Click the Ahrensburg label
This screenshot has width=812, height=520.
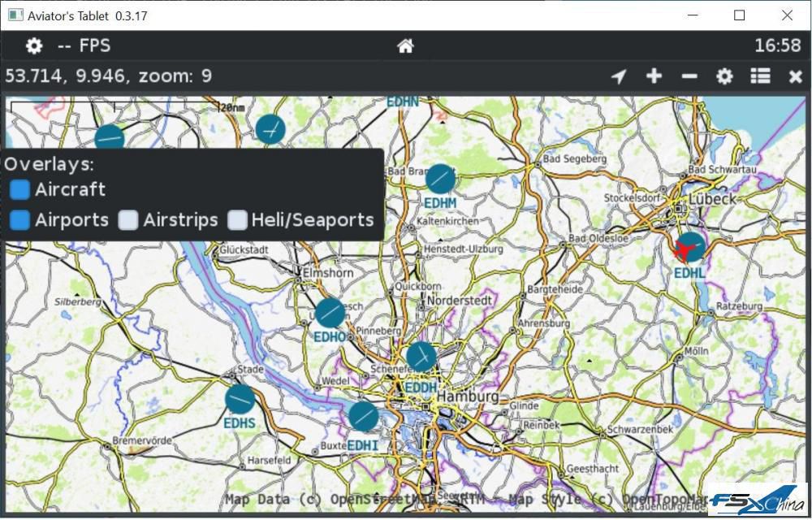[x=544, y=323]
